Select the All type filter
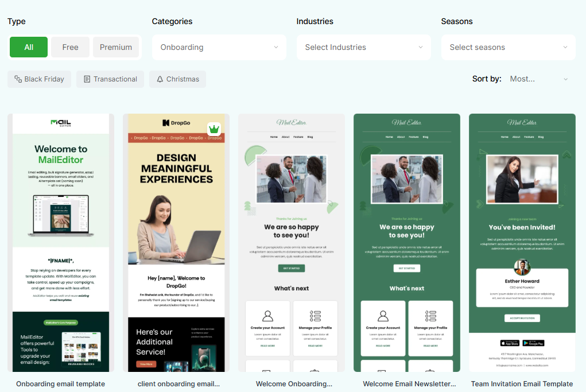The height and width of the screenshot is (392, 586). tap(29, 47)
